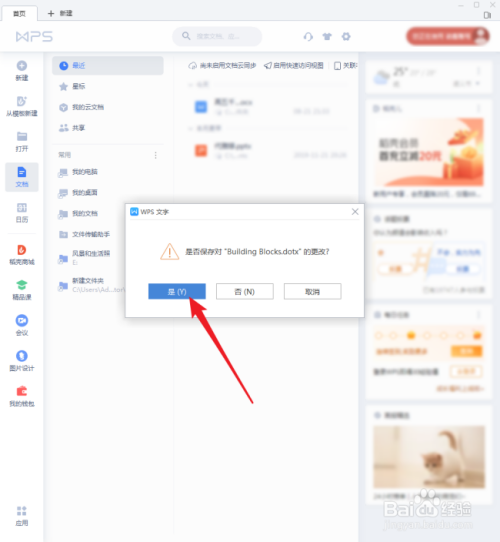Select the 星标 list item
500x542 pixels.
click(x=108, y=86)
